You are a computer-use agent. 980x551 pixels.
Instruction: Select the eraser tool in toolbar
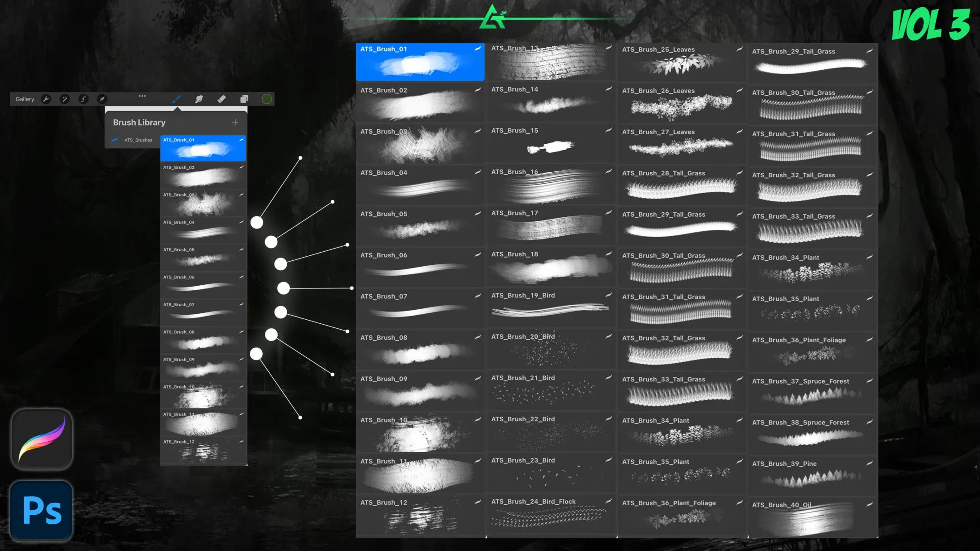[x=221, y=99]
